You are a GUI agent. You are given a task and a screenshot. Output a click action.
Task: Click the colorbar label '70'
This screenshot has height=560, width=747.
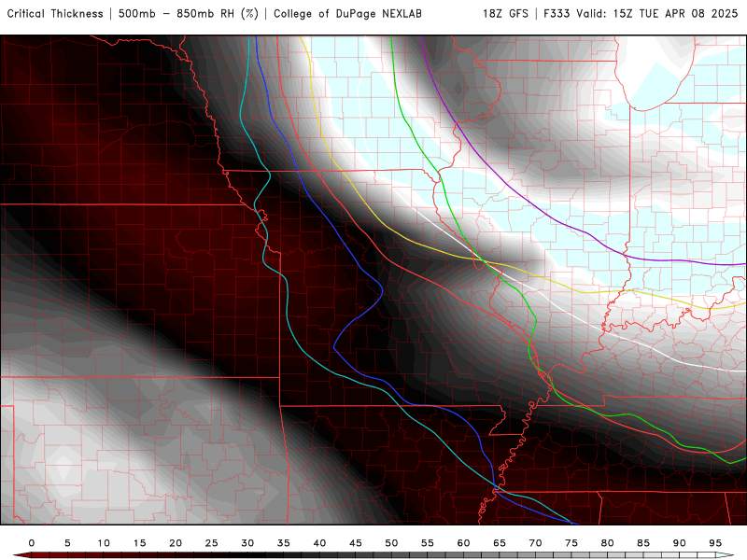point(535,543)
